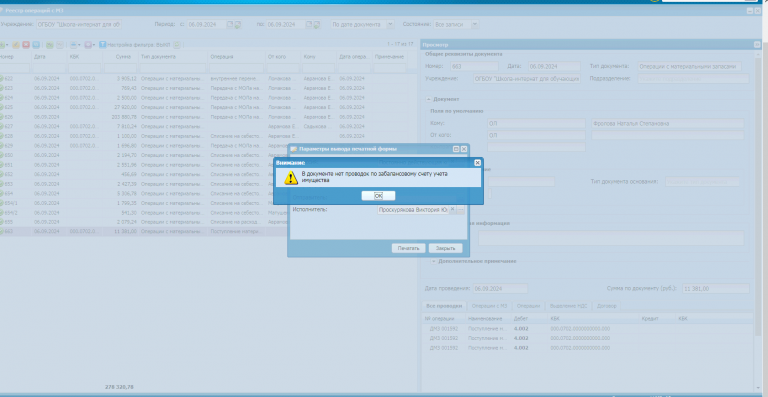Click the filter settings funnel icon

pyautogui.click(x=103, y=45)
